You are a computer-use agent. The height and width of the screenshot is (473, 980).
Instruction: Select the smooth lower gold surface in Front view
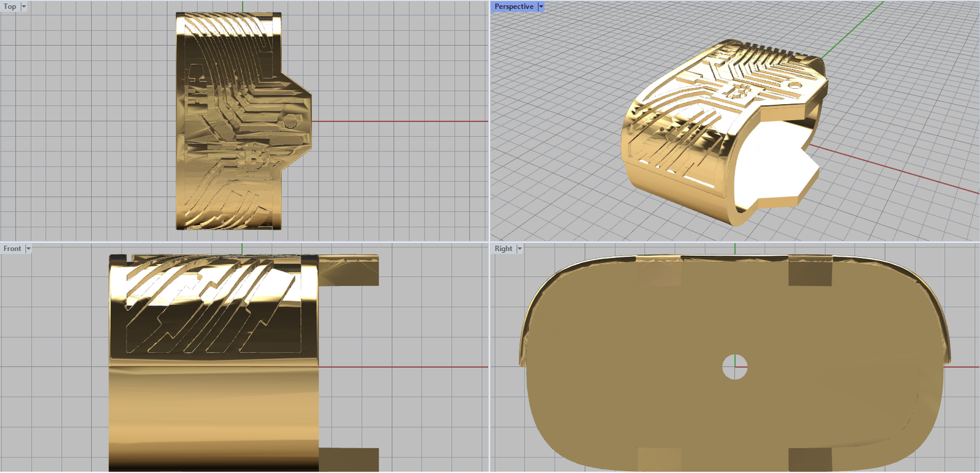tap(213, 417)
